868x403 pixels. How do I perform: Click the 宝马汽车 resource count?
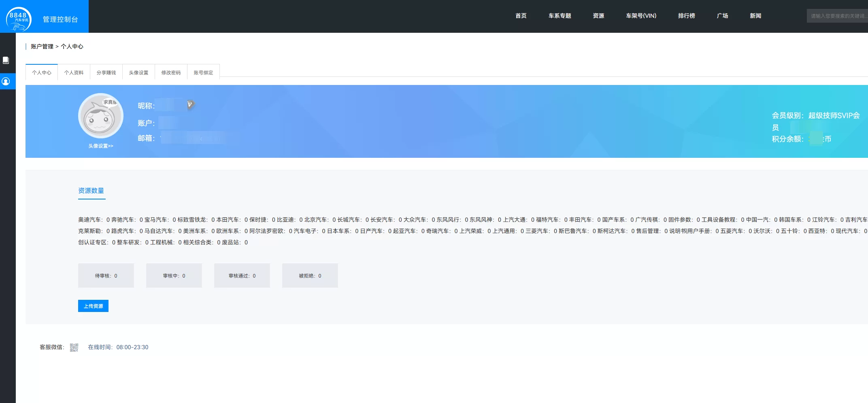pyautogui.click(x=160, y=220)
